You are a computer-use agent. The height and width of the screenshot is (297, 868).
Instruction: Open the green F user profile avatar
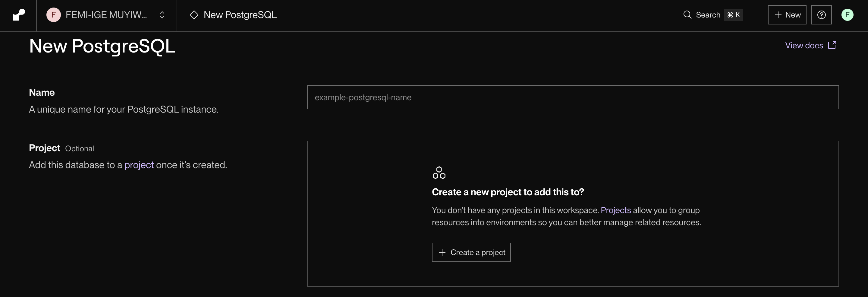[x=847, y=15]
